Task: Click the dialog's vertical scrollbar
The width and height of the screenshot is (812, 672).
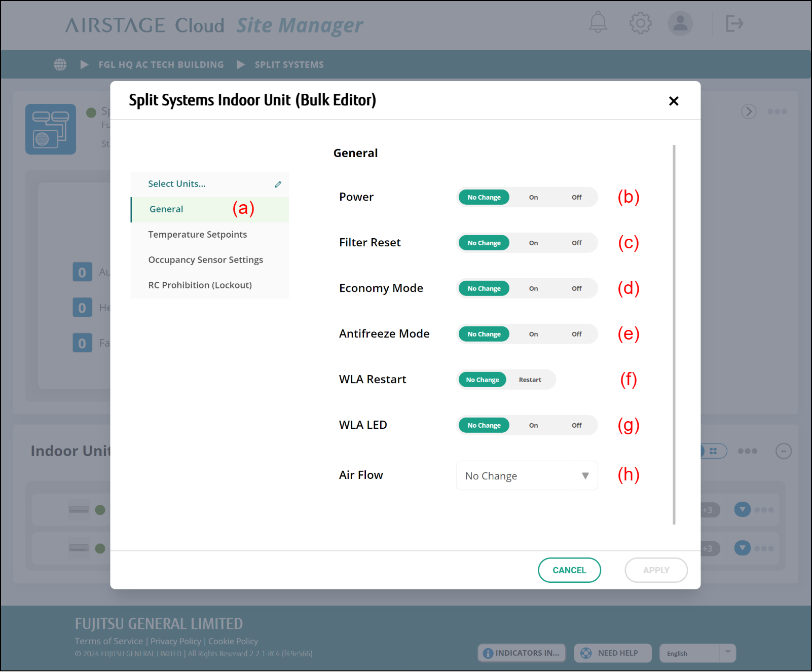Action: click(x=674, y=334)
